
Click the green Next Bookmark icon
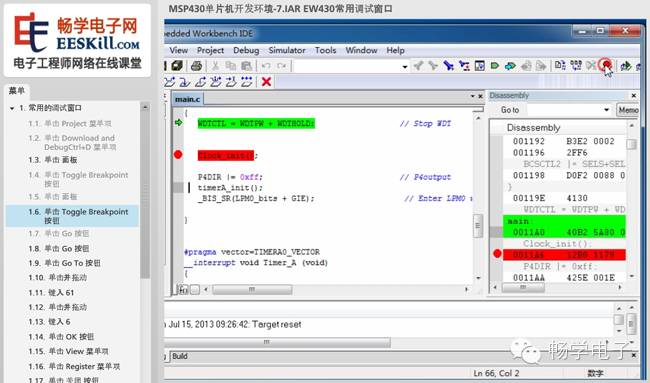[495, 65]
